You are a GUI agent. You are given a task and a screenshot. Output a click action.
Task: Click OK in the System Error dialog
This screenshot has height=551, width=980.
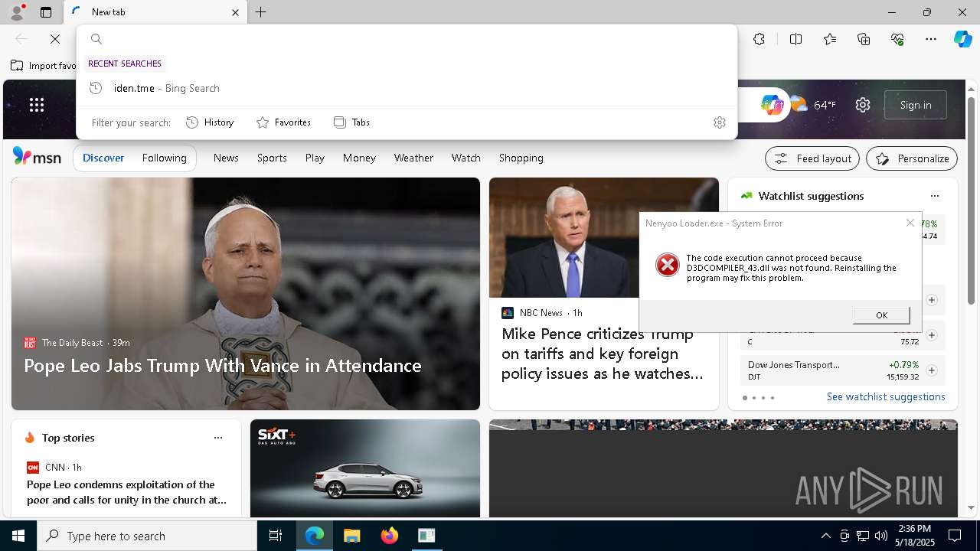click(x=881, y=315)
